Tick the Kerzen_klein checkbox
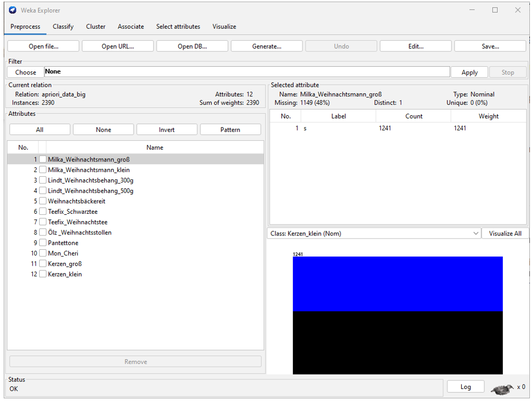This screenshot has height=401, width=532. [43, 274]
